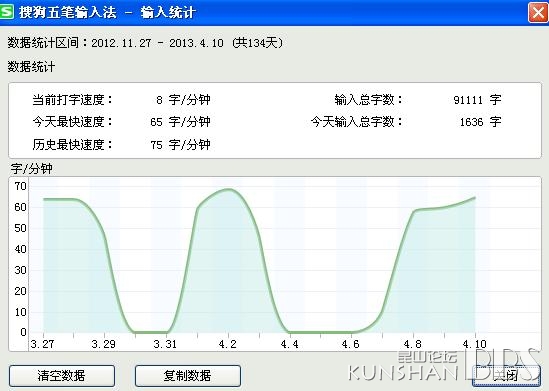Click the 4.8 date on chart axis
Image resolution: width=549 pixels, height=391 pixels.
412,344
